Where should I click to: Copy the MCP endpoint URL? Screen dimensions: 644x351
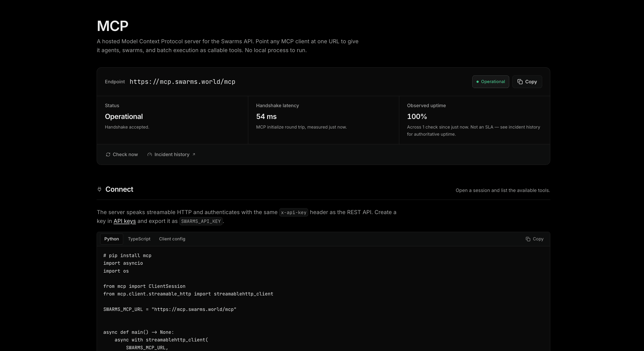527,82
